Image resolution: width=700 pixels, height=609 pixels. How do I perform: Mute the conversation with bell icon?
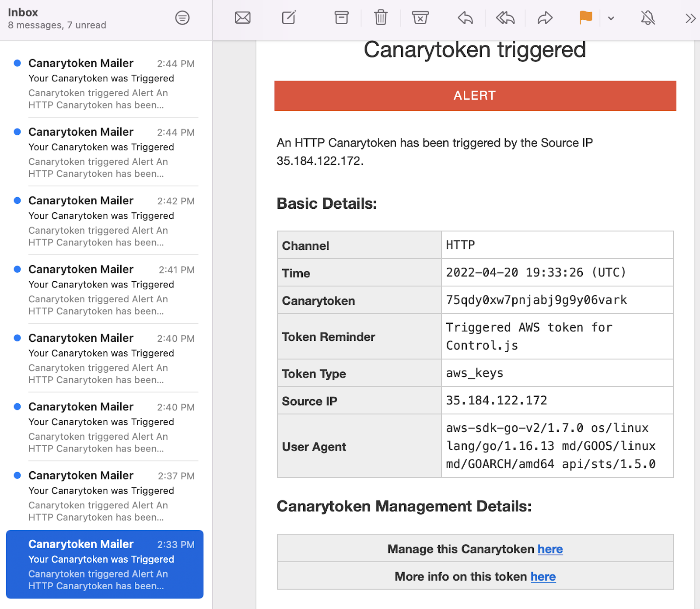point(648,18)
